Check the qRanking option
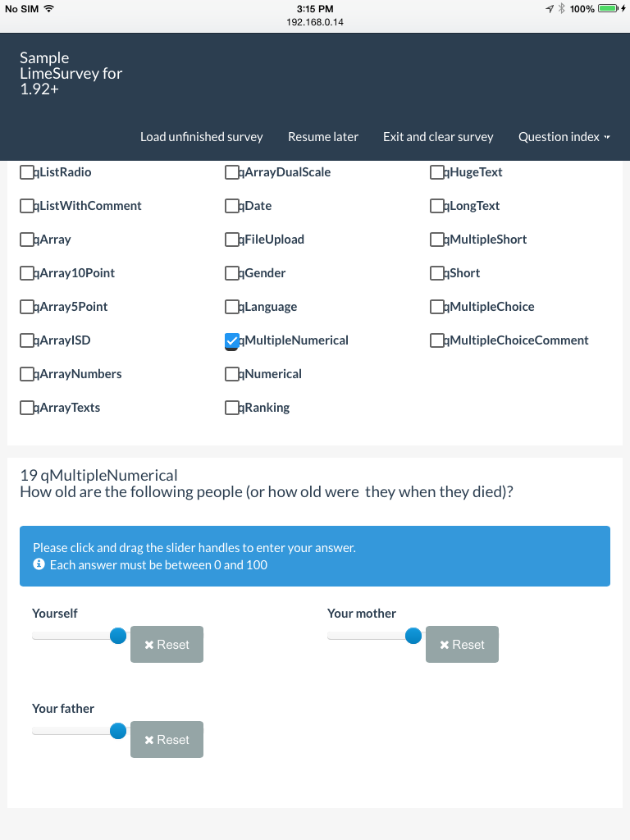The height and width of the screenshot is (840, 630). click(x=232, y=408)
